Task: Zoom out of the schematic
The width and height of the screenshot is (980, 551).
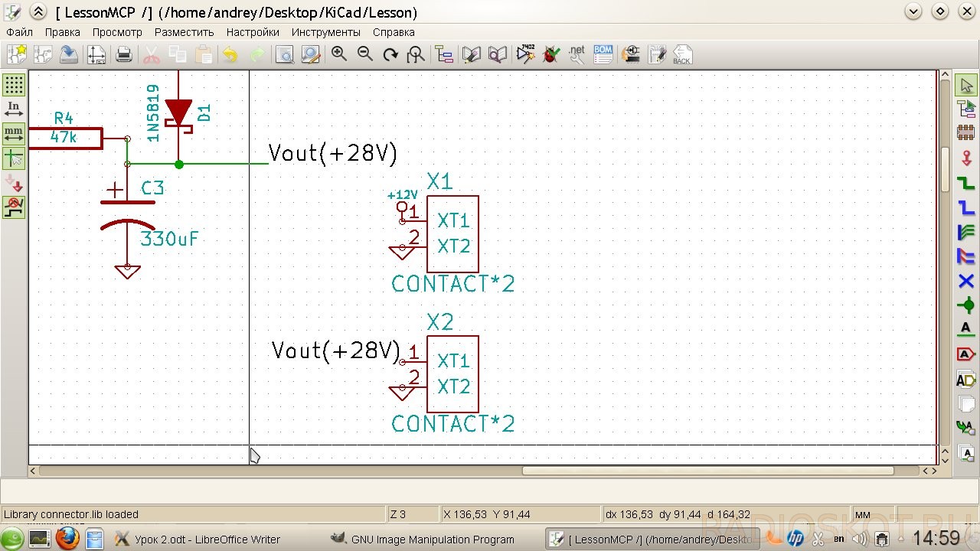Action: 365,54
